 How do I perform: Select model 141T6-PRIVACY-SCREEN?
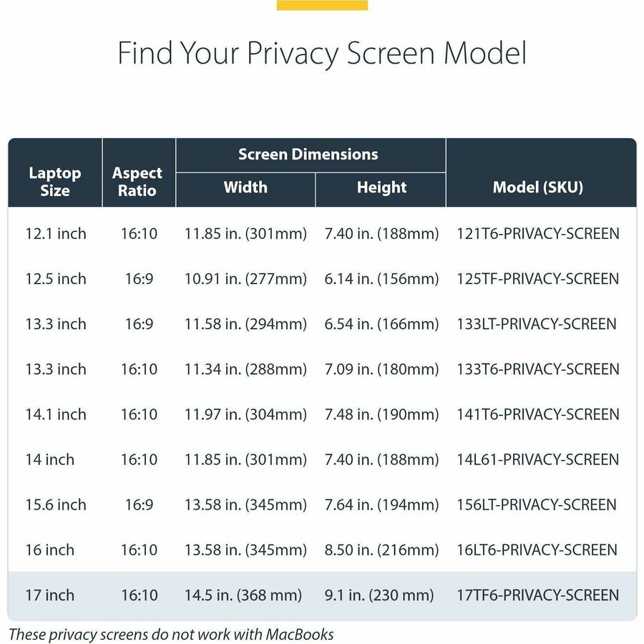coord(537,414)
